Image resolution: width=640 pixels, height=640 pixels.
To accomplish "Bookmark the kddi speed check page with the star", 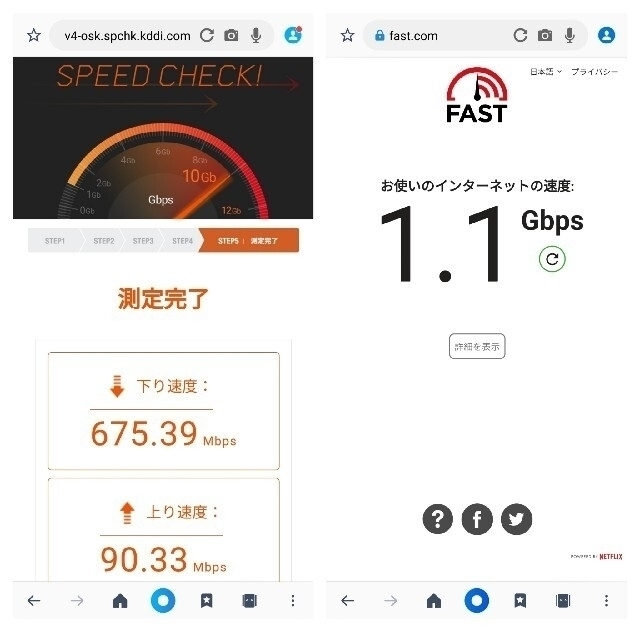I will [x=34, y=36].
